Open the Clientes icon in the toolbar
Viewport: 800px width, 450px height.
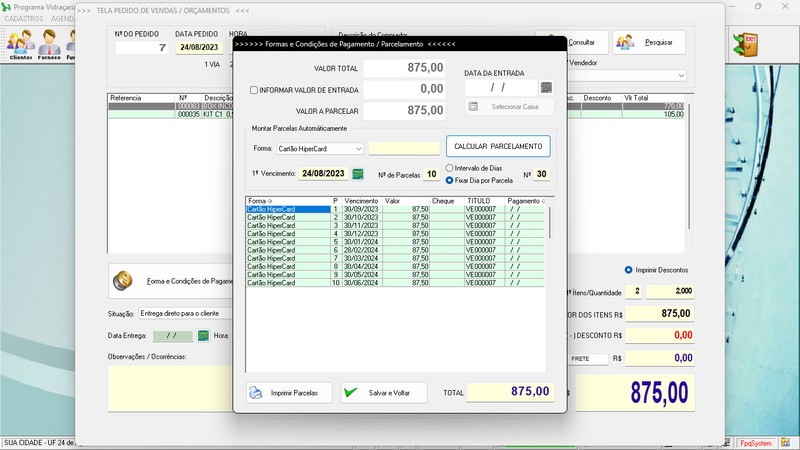pos(20,45)
